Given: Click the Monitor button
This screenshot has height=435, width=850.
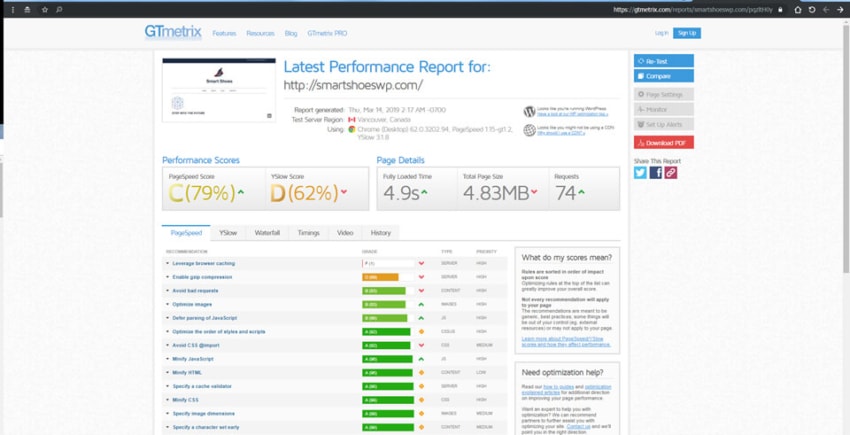Looking at the screenshot, I should pyautogui.click(x=664, y=110).
